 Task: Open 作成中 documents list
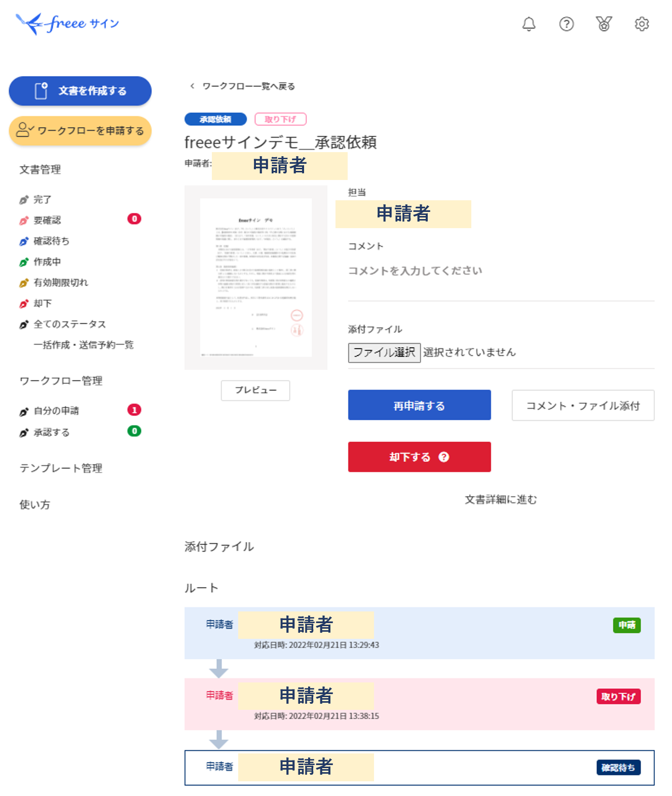click(x=47, y=262)
